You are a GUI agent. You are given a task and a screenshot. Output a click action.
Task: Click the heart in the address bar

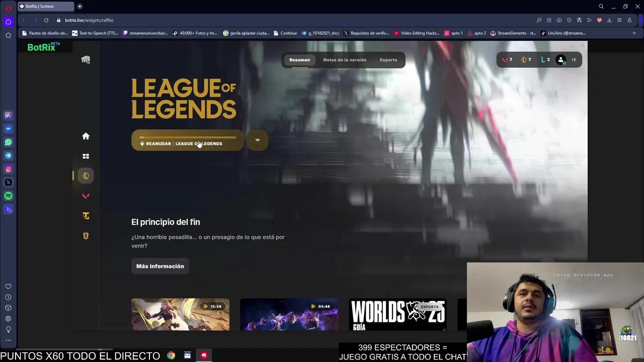coord(599,20)
